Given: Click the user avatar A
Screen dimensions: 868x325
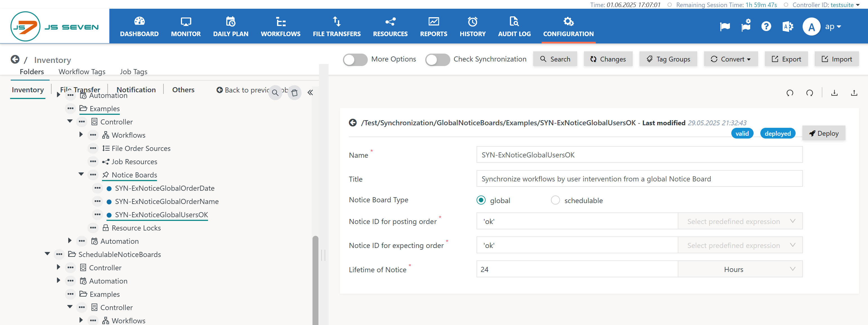Looking at the screenshot, I should [811, 26].
